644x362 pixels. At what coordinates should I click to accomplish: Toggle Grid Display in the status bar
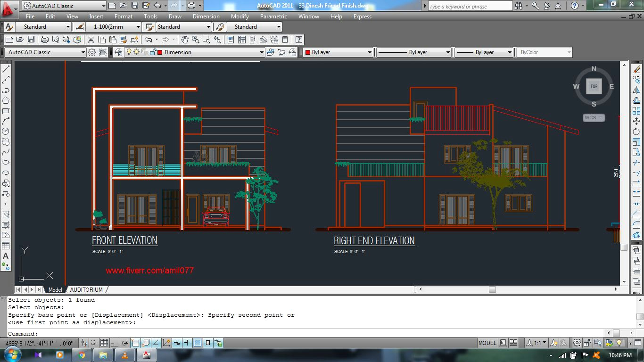104,343
